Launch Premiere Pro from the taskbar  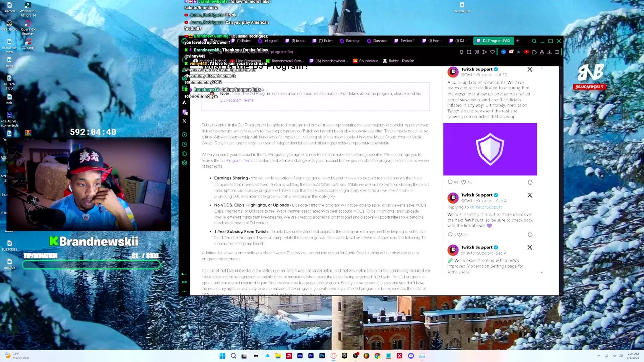click(311, 356)
